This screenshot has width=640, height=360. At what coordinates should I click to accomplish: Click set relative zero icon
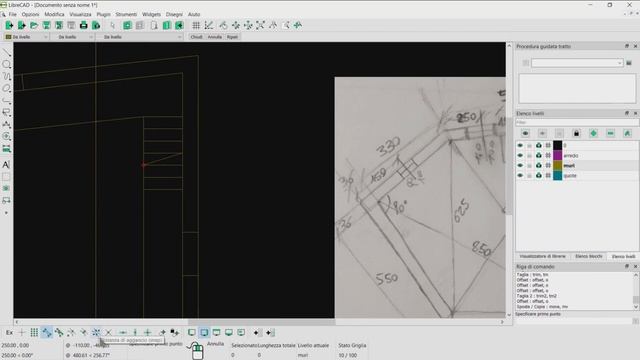[162, 333]
